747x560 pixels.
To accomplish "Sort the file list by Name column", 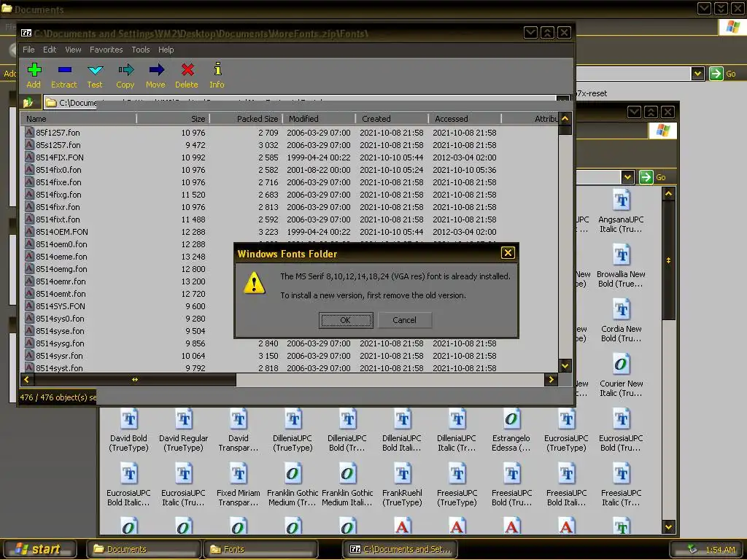I will click(79, 119).
